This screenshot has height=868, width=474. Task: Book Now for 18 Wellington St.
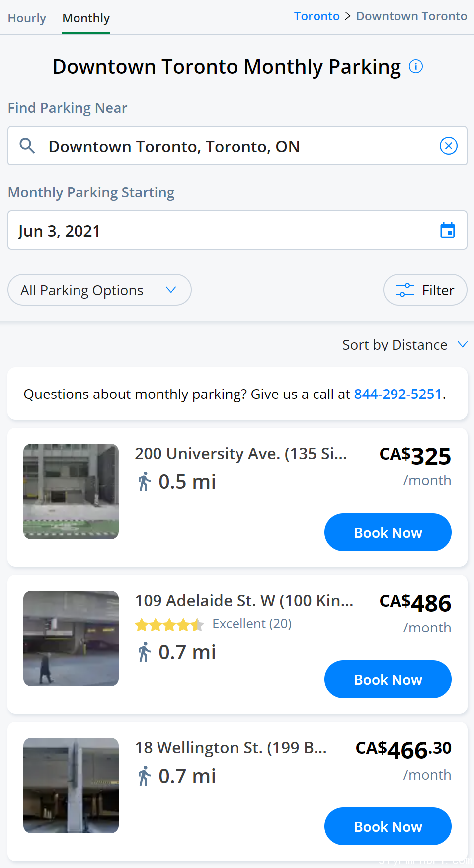[388, 826]
